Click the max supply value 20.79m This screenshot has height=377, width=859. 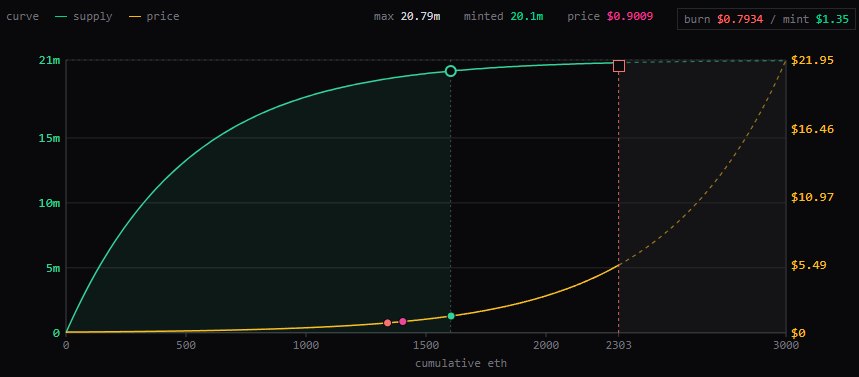[420, 16]
